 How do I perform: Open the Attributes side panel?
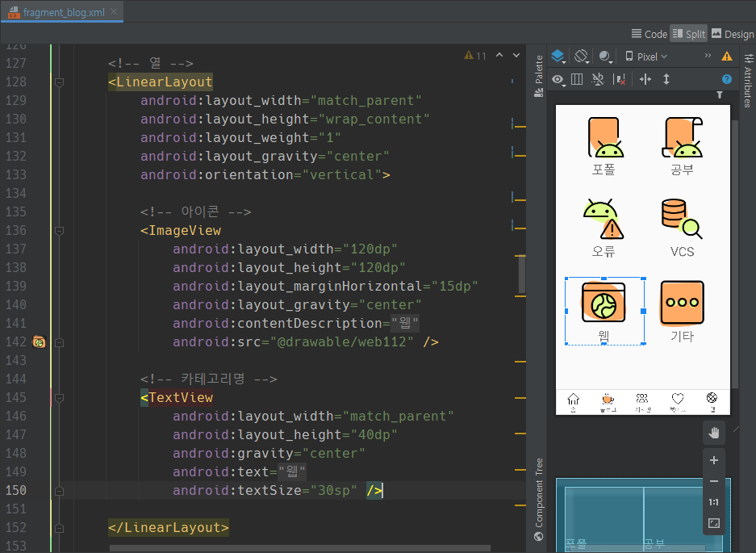748,80
